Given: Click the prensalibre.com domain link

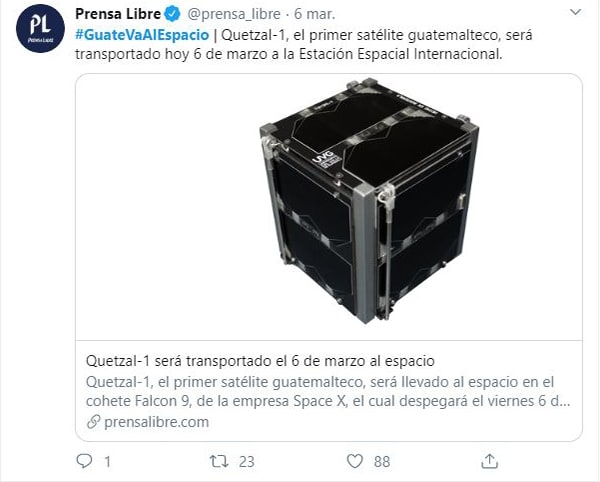Looking at the screenshot, I should pos(157,422).
